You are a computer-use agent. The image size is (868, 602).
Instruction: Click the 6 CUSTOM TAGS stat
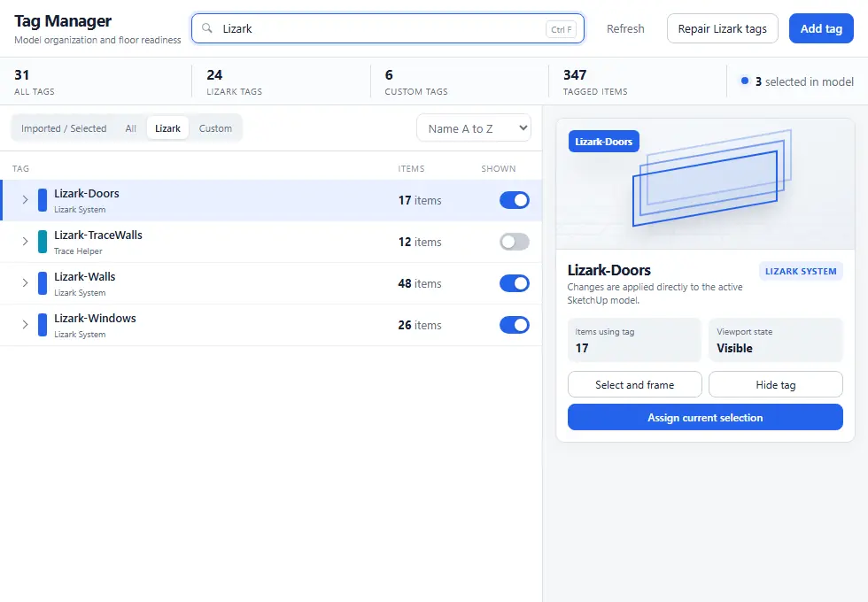(416, 81)
